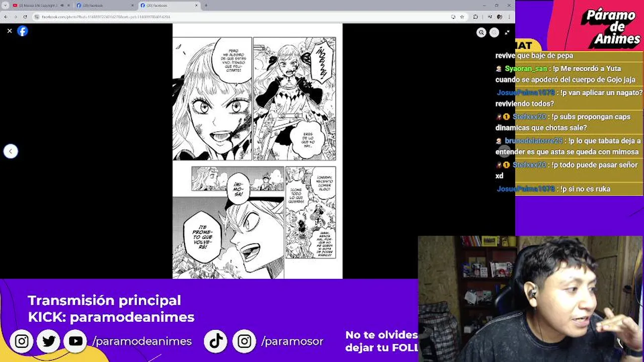This screenshot has width=644, height=362.
Task: Go to previous photo with left arrow
Action: pos(11,151)
